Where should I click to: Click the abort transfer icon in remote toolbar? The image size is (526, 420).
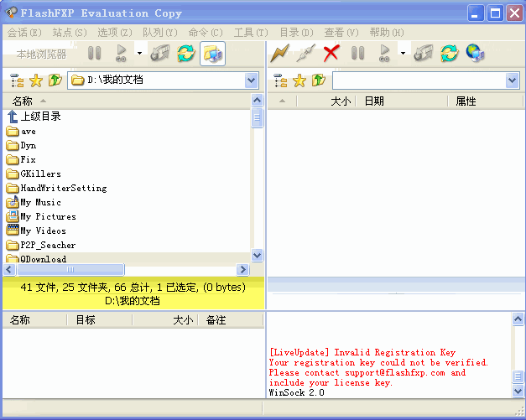click(424, 54)
